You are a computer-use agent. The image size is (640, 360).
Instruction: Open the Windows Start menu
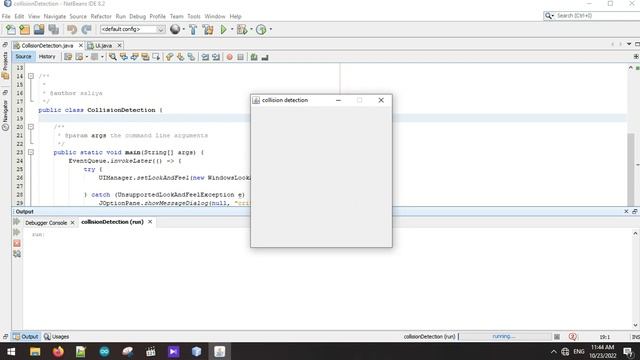pos(11,351)
